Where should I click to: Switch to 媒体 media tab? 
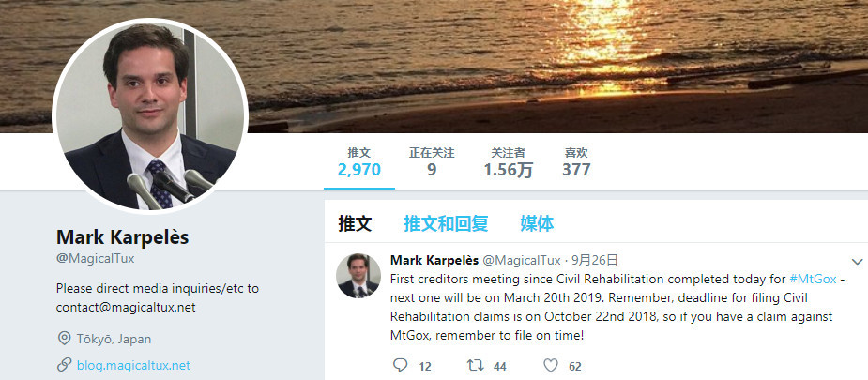(x=537, y=223)
